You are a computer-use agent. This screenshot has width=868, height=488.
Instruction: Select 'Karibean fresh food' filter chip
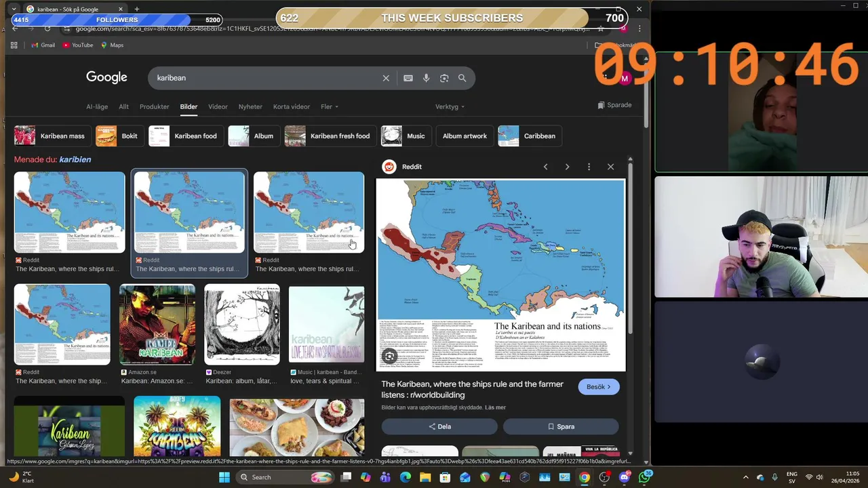[x=330, y=136]
